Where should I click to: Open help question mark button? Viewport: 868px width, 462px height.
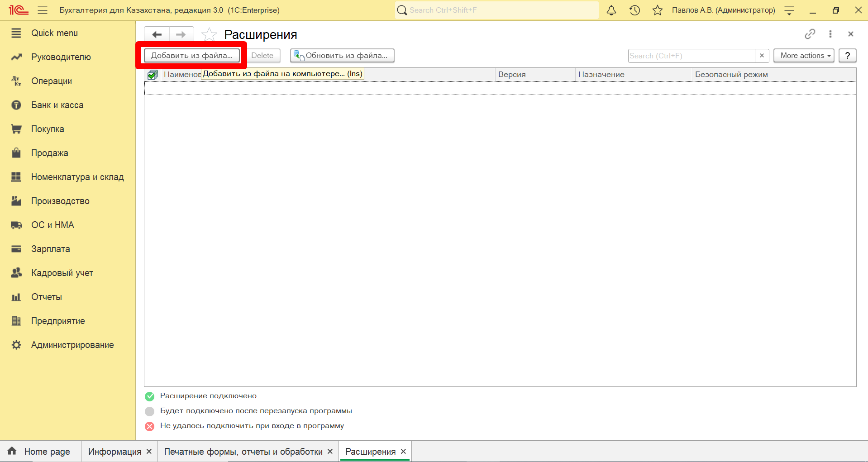[x=847, y=55]
